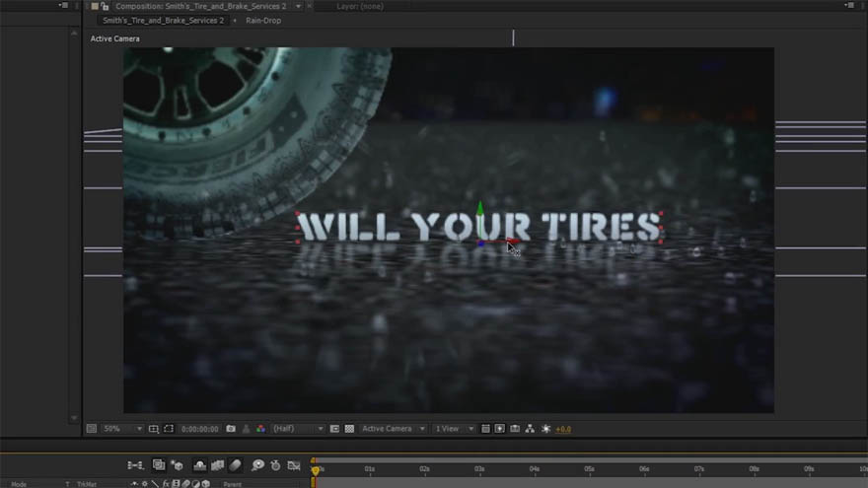This screenshot has height=488, width=868.
Task: Open the Comp Flowchart icon
Action: pyautogui.click(x=530, y=429)
